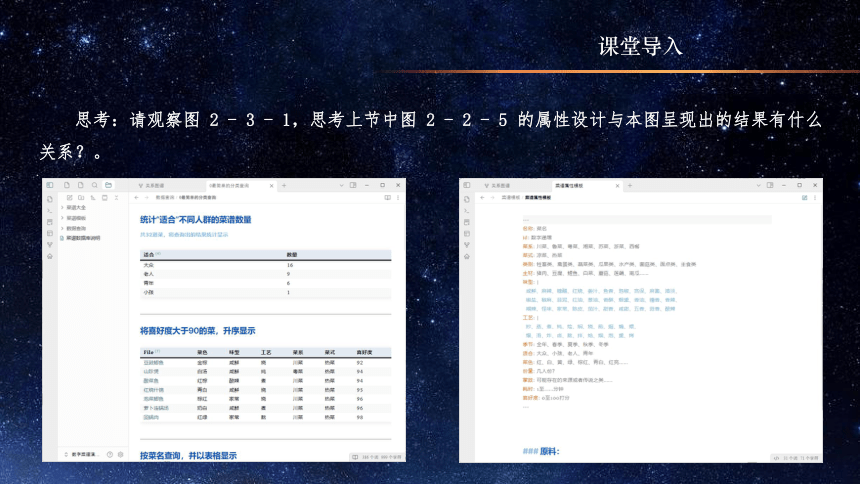Close the 菜谱属性模板 tab
Image resolution: width=860 pixels, height=484 pixels.
(x=617, y=186)
